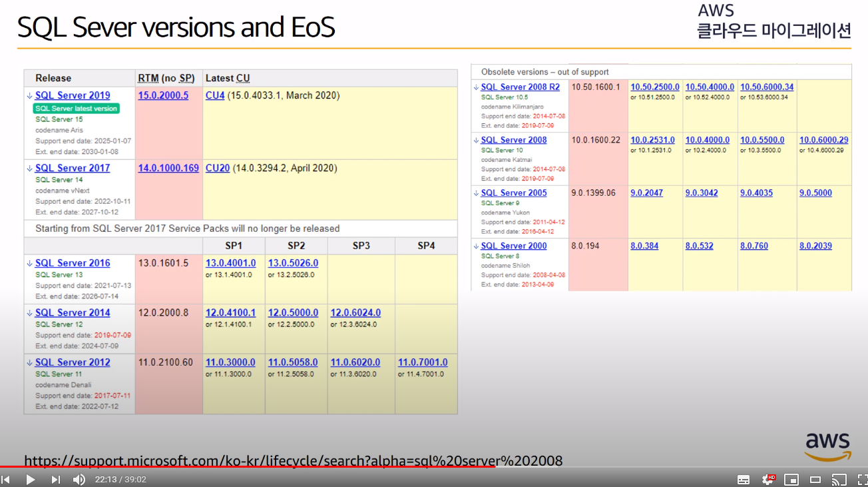Open the 11.0.6020.0 SP3 link
This screenshot has height=487, width=868.
[x=355, y=362]
